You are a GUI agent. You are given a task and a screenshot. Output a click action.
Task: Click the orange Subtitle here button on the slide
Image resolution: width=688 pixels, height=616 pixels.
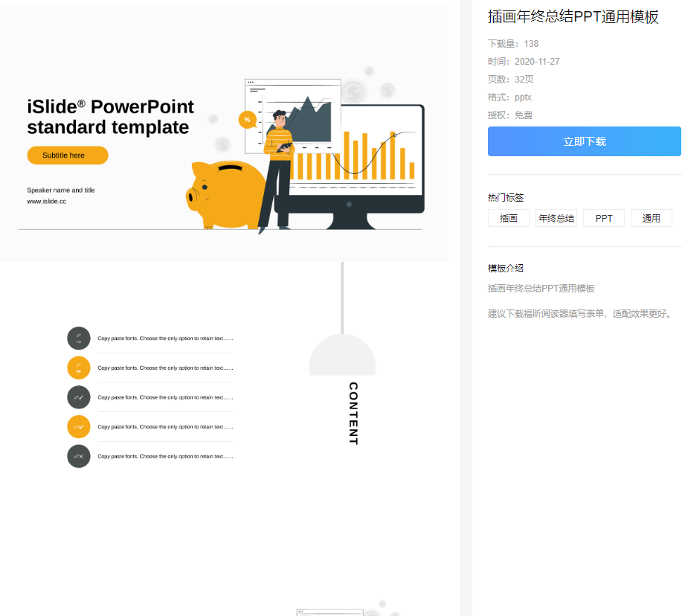67,155
